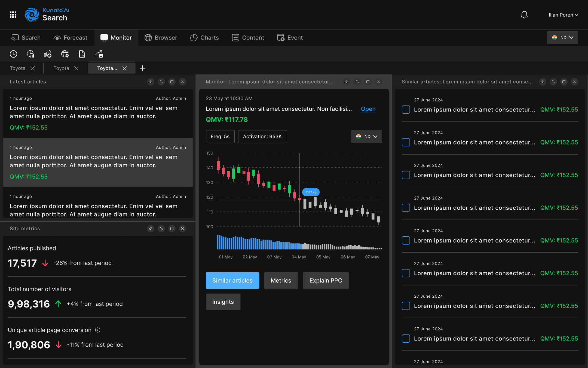The image size is (588, 368).
Task: Click the highlighted second latest article card
Action: pyautogui.click(x=98, y=162)
